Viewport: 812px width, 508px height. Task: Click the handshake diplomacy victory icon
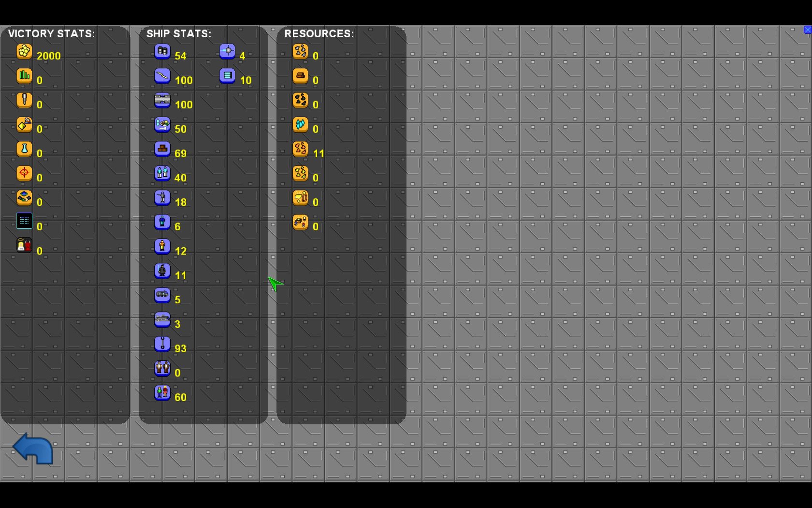(x=24, y=197)
